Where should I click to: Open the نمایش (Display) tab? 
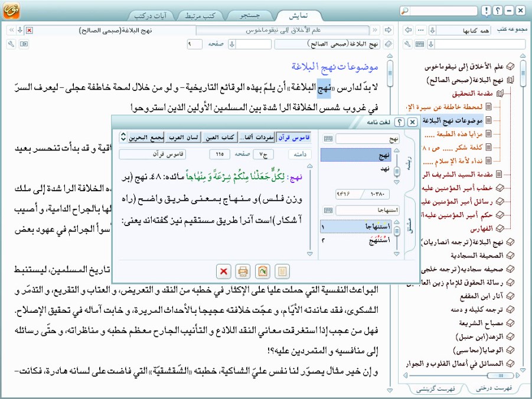[x=298, y=15]
